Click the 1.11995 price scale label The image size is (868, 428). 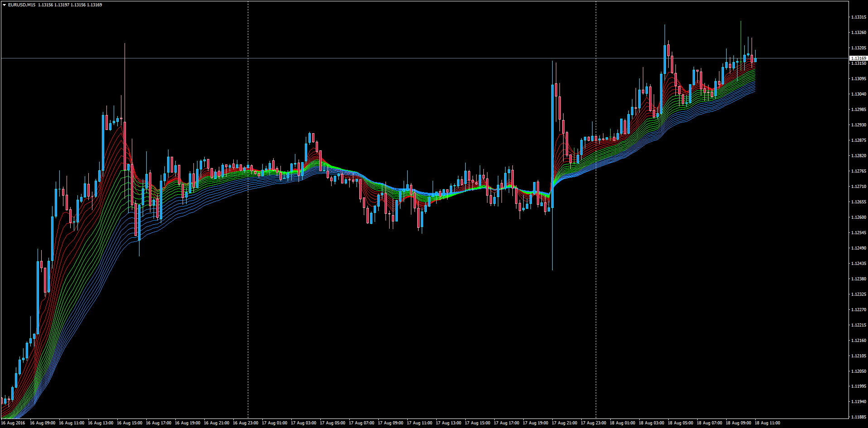pyautogui.click(x=859, y=386)
